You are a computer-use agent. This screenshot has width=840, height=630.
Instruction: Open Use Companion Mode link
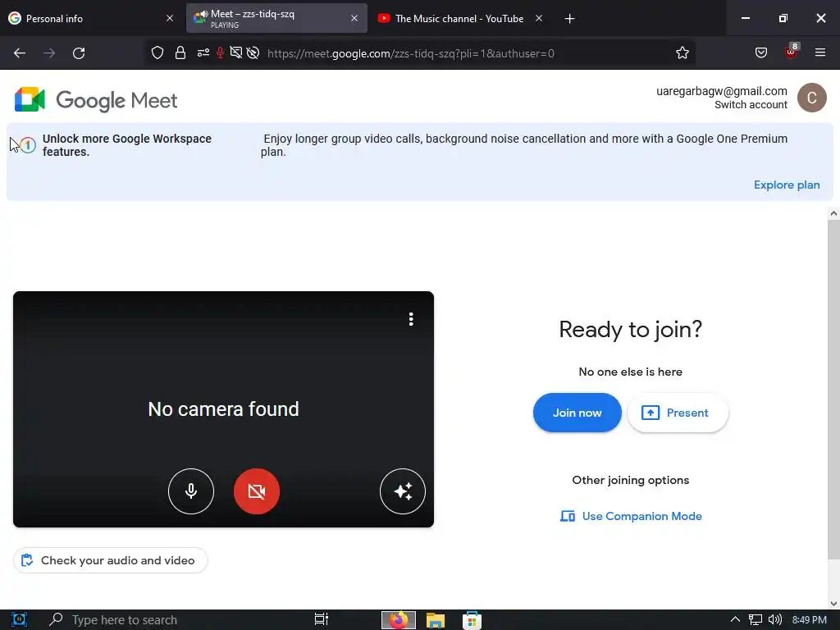pyautogui.click(x=631, y=516)
